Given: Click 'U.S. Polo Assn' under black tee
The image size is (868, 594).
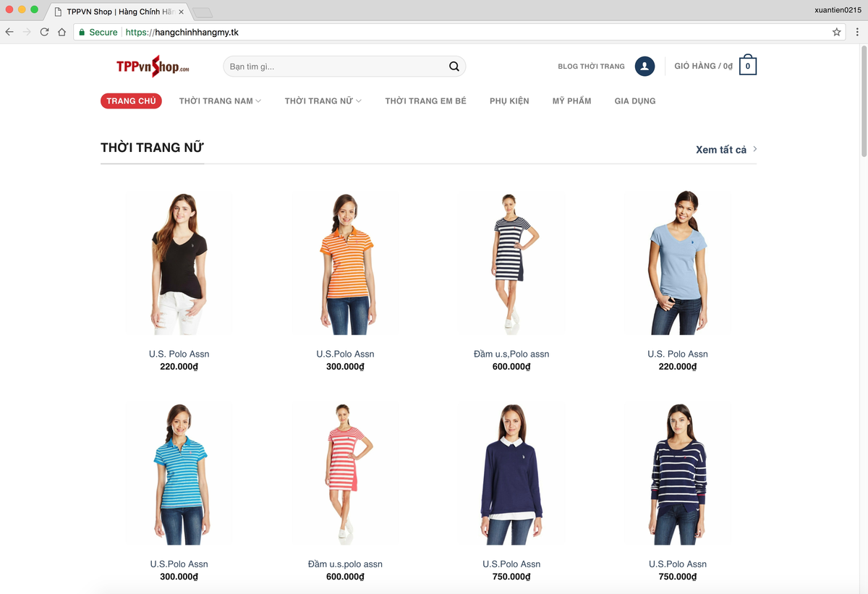Looking at the screenshot, I should click(179, 354).
